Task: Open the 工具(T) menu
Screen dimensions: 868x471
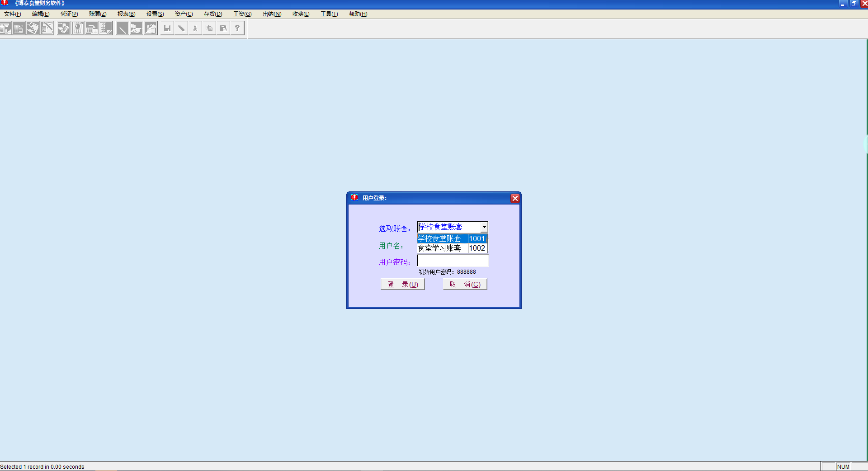Action: (329, 14)
